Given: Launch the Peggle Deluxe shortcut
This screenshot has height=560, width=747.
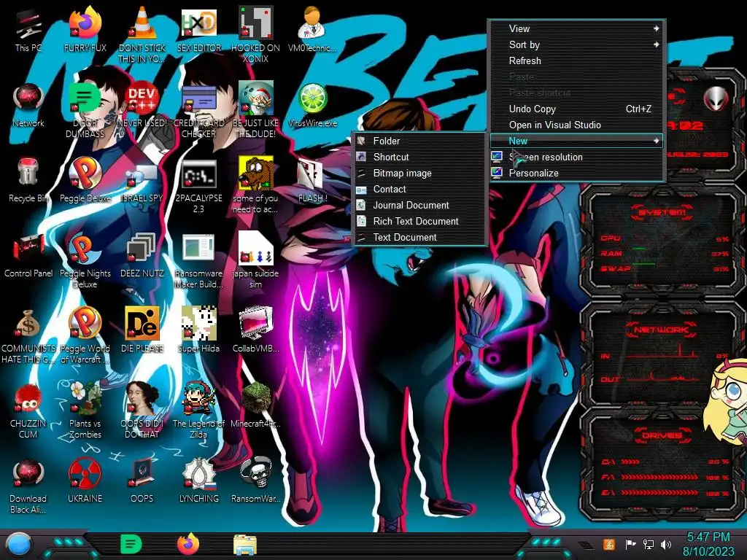Looking at the screenshot, I should [x=85, y=181].
